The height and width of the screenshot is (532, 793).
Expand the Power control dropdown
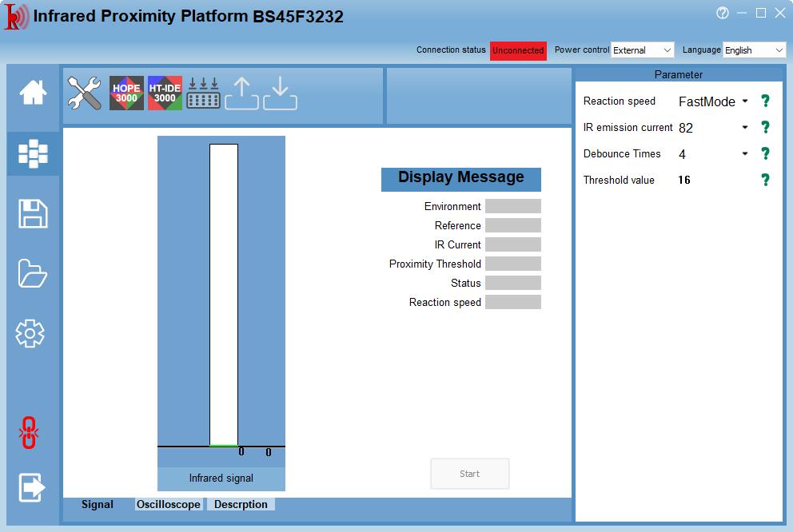(642, 50)
